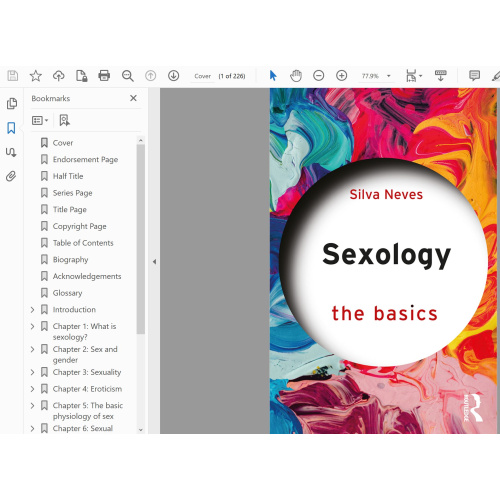Zoom in with the plus circle icon
This screenshot has width=500, height=500.
coord(341,76)
